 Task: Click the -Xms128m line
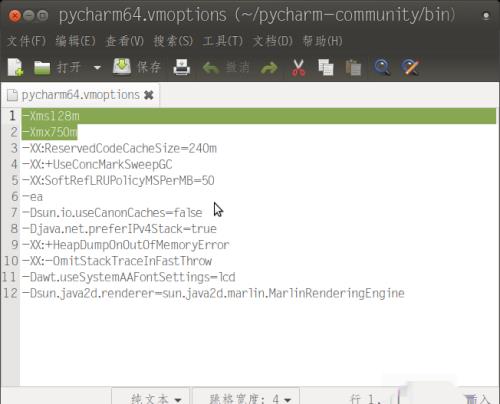pos(51,116)
